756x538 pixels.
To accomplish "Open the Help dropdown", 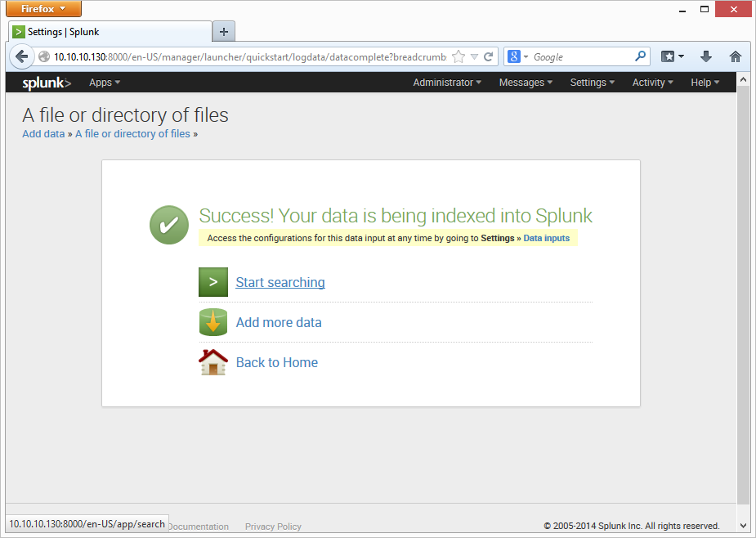I will point(705,83).
